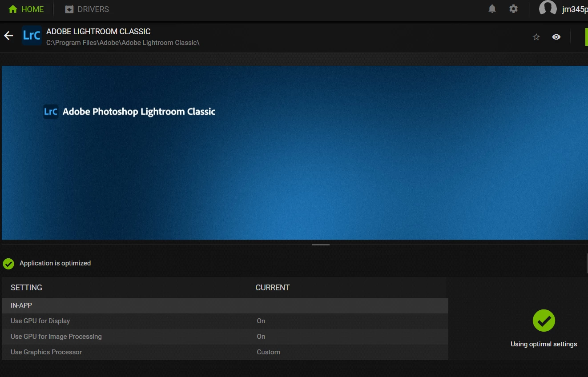Viewport: 588px width, 377px height.
Task: Go back with the arrow
Action: pyautogui.click(x=8, y=36)
